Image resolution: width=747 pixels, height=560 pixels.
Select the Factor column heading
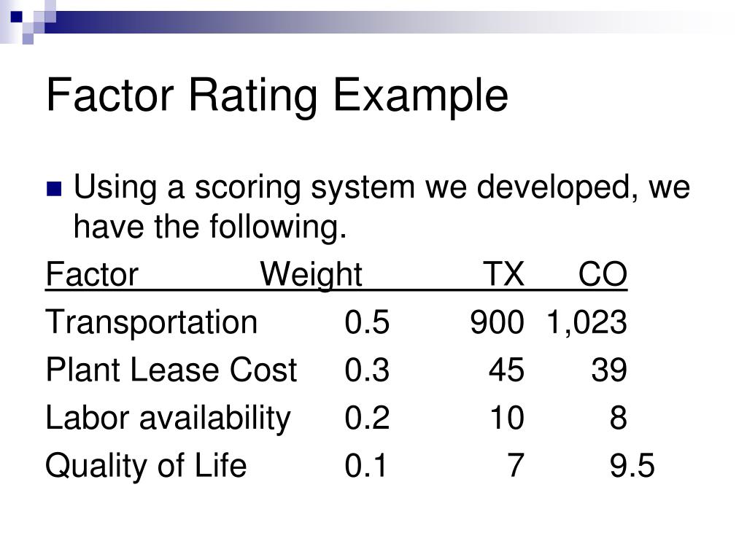point(92,275)
